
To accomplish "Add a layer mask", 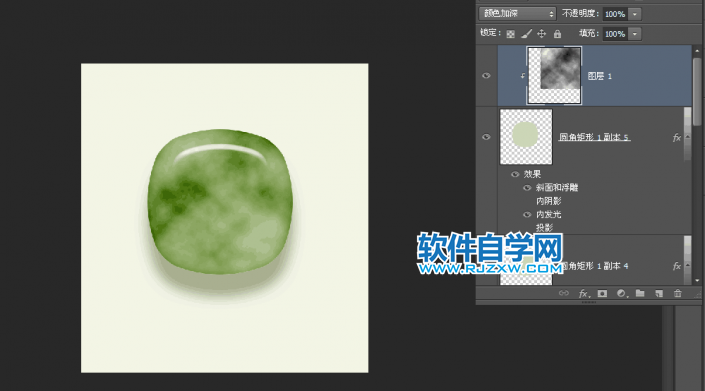I will 602,293.
